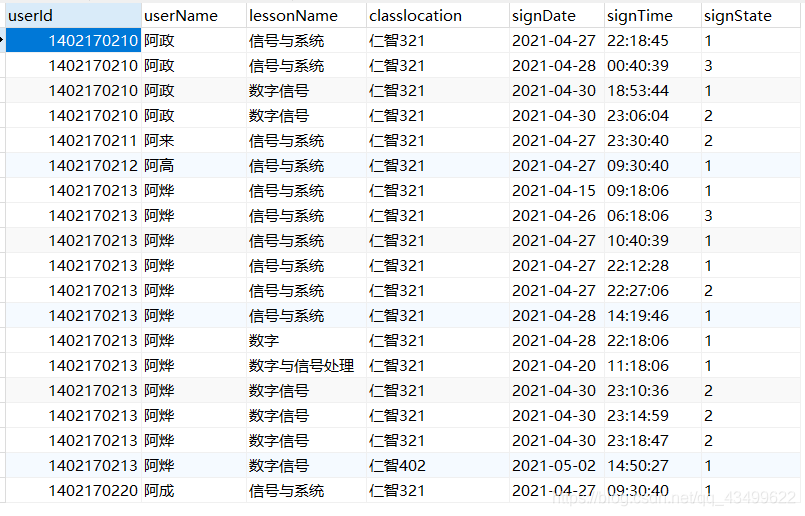Click the userName cell 阿来
805x516 pixels.
(x=194, y=141)
